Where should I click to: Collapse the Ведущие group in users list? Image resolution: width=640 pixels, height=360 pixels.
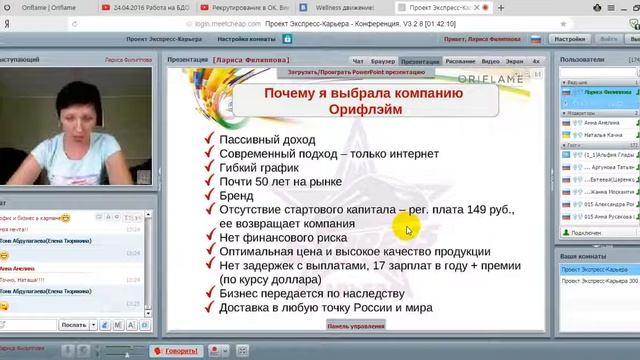click(564, 82)
